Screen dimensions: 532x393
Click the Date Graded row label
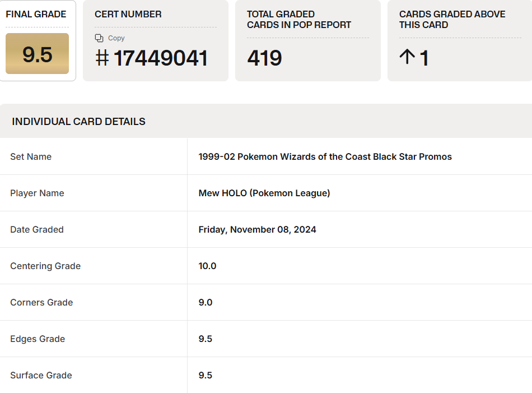point(37,230)
